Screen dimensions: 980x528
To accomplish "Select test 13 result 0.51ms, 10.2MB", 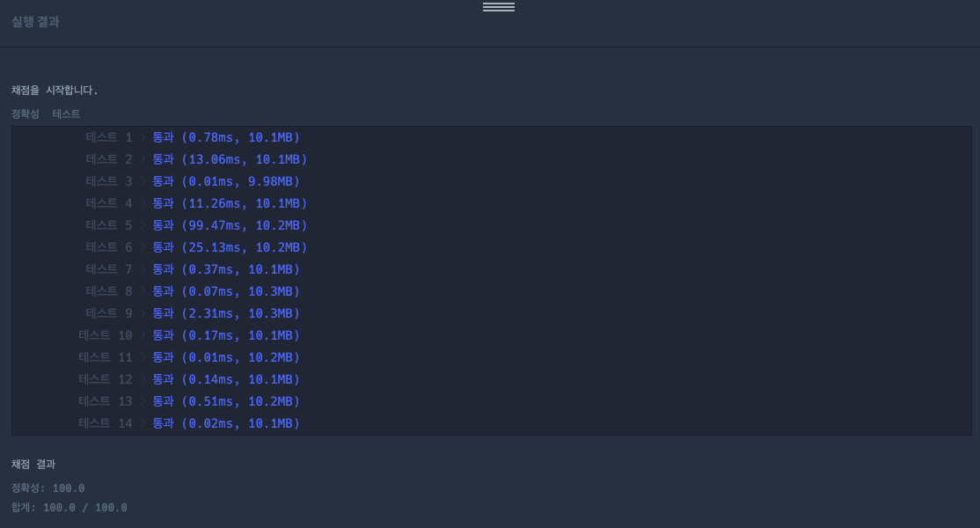I will click(226, 401).
